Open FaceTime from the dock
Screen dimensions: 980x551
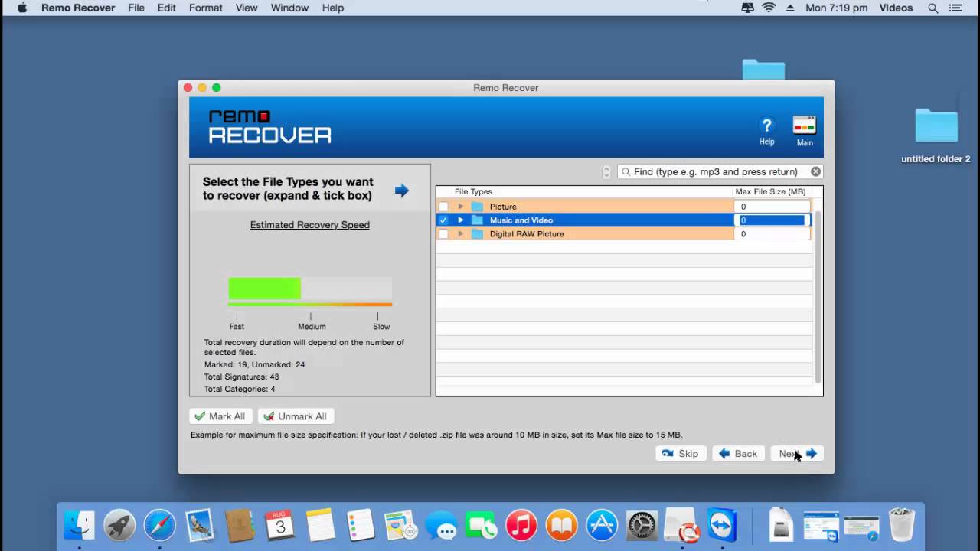click(482, 525)
